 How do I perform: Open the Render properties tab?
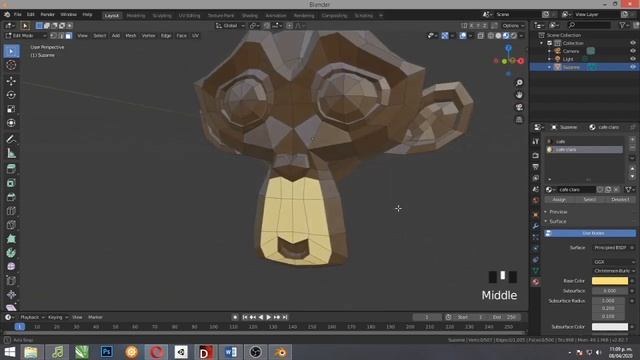coord(536,156)
